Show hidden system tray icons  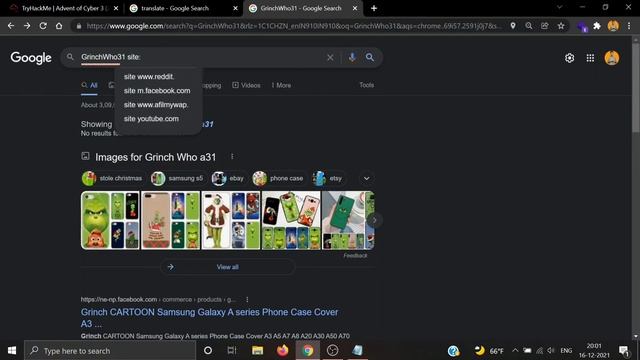click(x=515, y=350)
